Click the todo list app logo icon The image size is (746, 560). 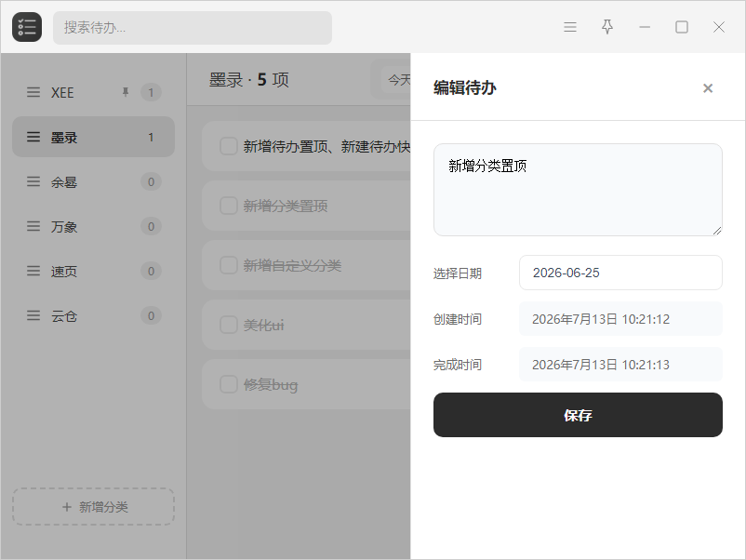27,27
